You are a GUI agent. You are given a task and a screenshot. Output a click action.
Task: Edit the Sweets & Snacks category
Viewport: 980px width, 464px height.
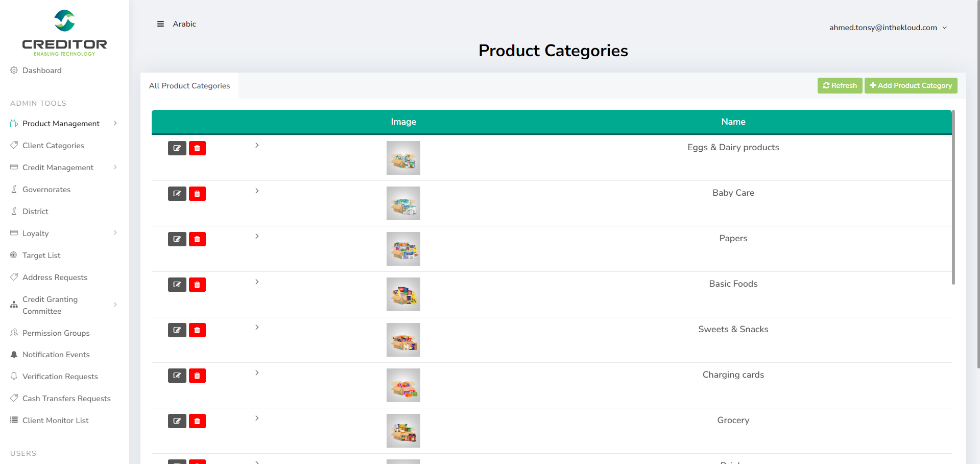pyautogui.click(x=177, y=330)
